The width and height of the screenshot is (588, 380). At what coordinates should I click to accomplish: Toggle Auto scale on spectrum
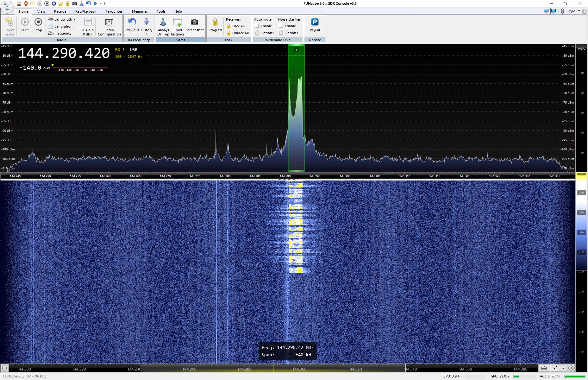click(x=581, y=48)
